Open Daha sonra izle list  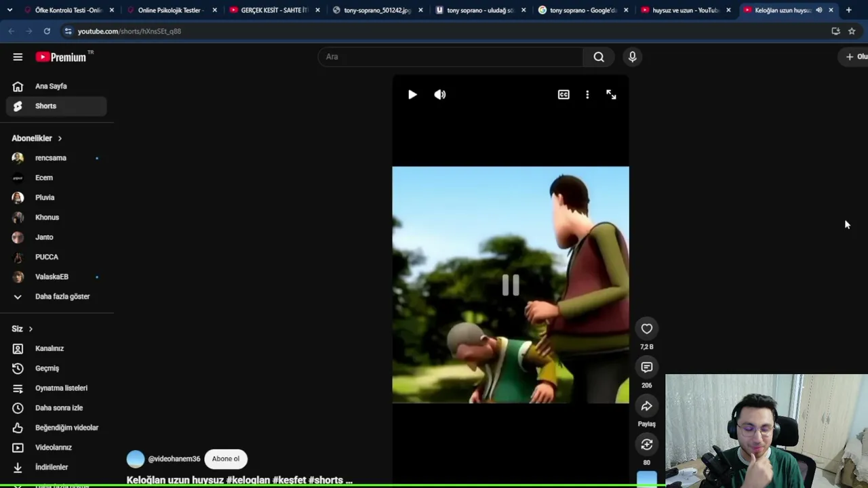[57, 407]
